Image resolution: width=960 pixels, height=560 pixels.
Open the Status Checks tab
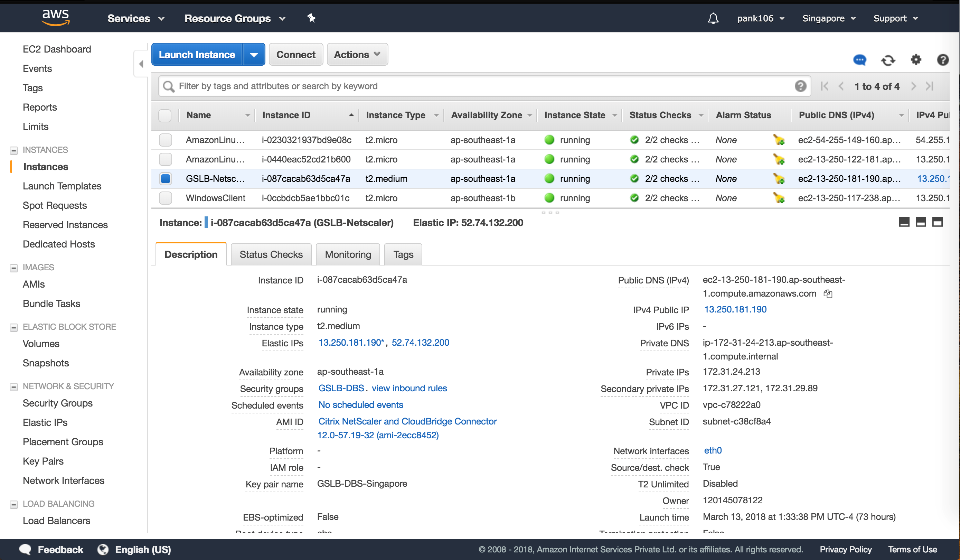tap(271, 254)
